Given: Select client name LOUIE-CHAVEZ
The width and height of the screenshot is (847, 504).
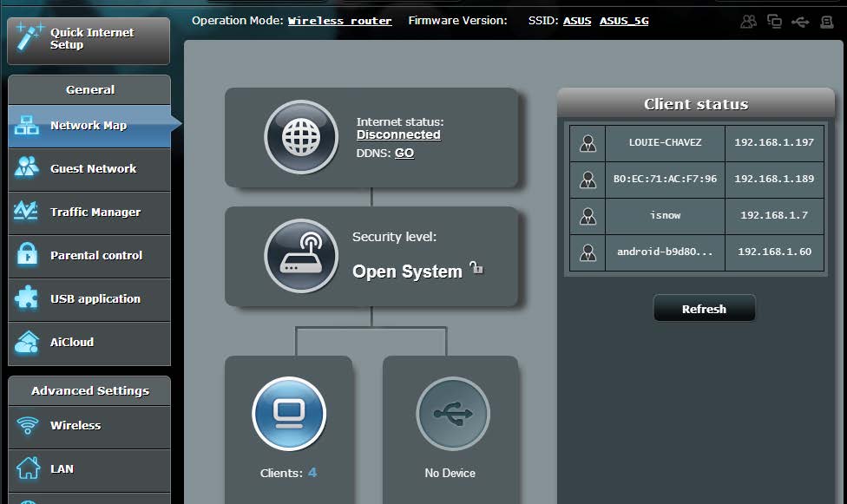Looking at the screenshot, I should [x=665, y=142].
